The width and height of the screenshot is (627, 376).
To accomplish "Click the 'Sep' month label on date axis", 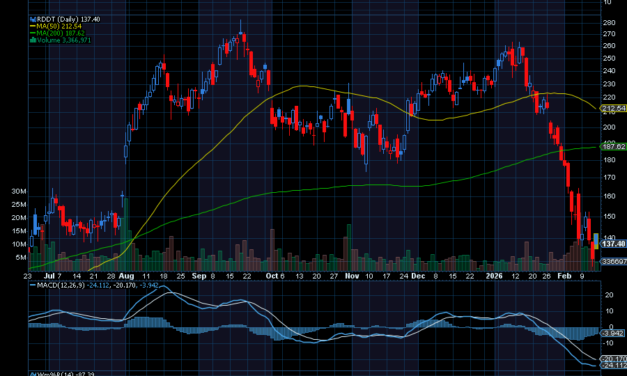I will click(199, 276).
